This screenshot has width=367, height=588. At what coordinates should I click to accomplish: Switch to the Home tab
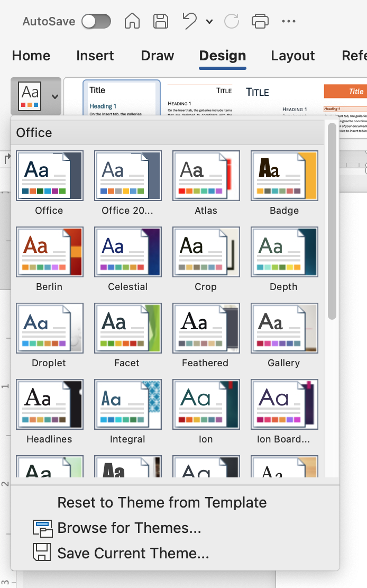point(31,56)
